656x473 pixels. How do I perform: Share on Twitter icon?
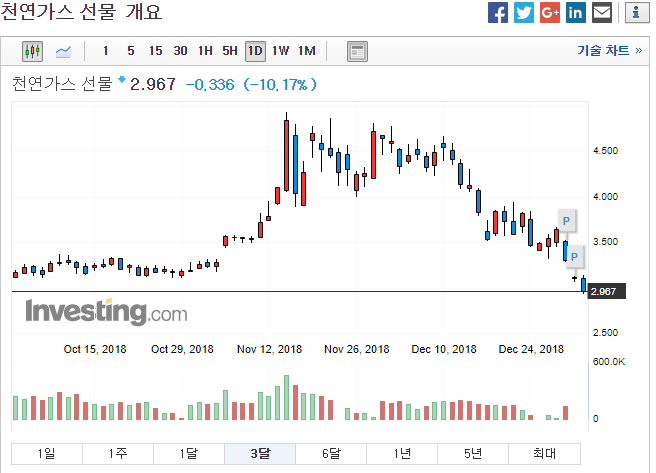[524, 13]
